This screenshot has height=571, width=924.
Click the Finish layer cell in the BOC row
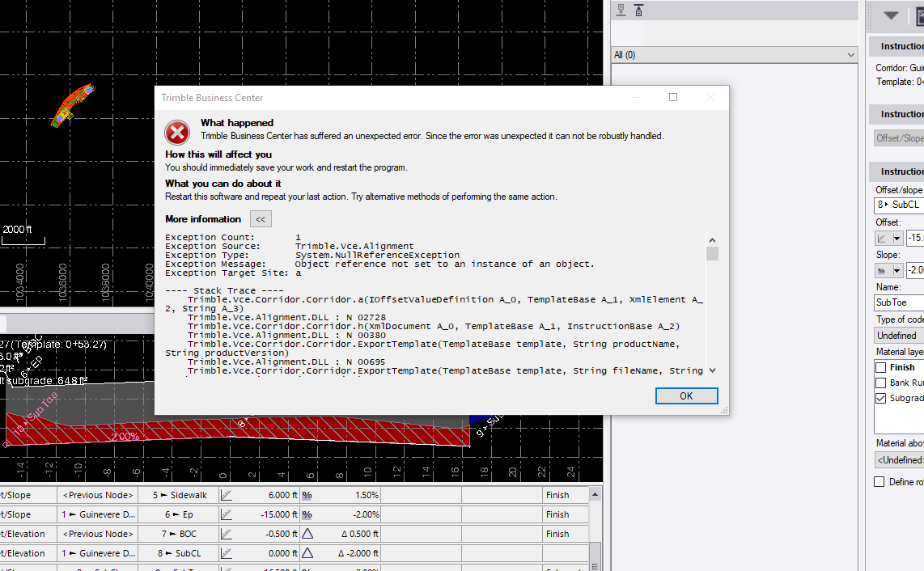(x=565, y=534)
